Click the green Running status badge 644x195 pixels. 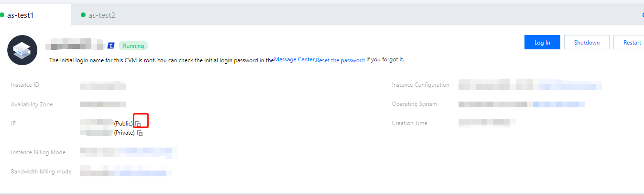133,46
